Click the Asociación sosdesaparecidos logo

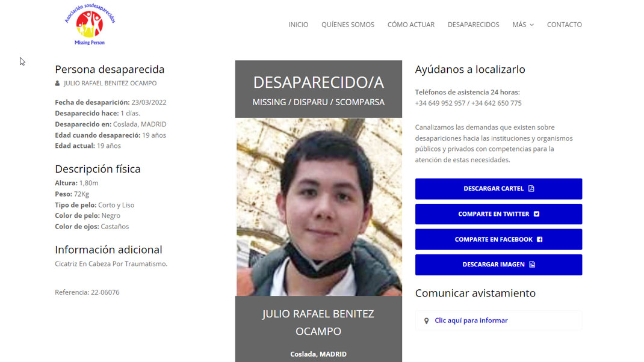pyautogui.click(x=90, y=24)
